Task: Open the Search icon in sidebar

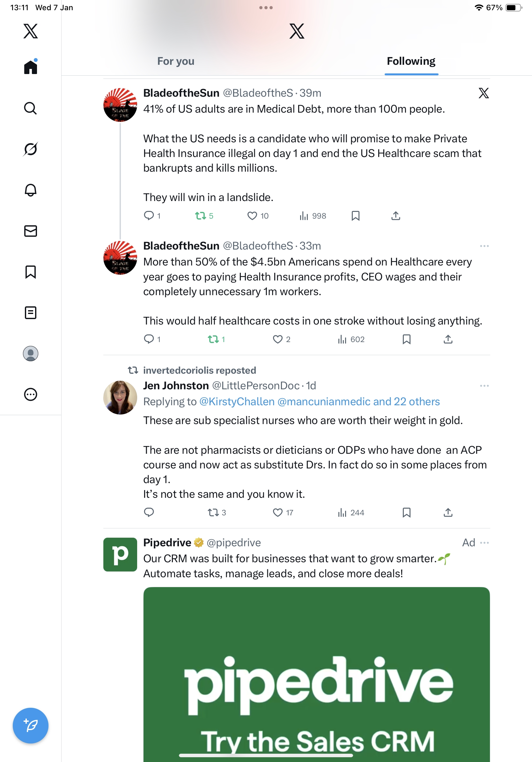Action: (31, 108)
